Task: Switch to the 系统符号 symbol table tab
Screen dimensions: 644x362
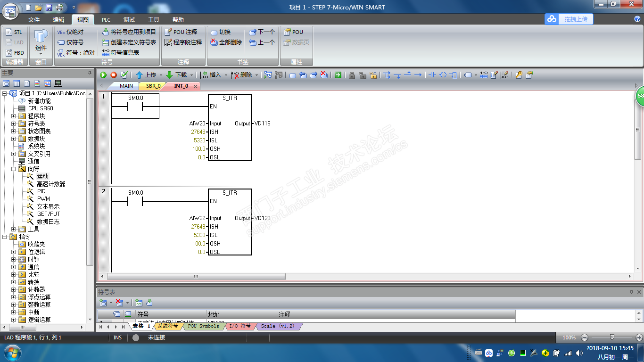Action: pyautogui.click(x=167, y=326)
